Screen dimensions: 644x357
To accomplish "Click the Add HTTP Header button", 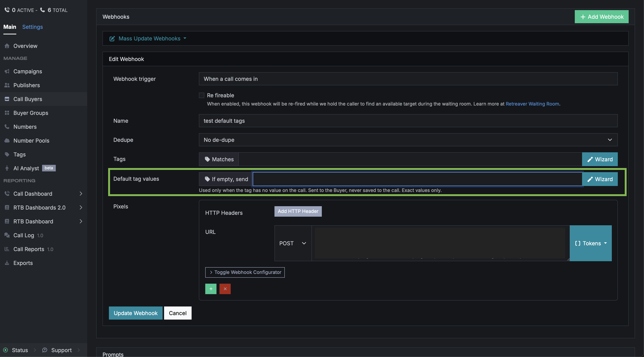I will tap(298, 211).
